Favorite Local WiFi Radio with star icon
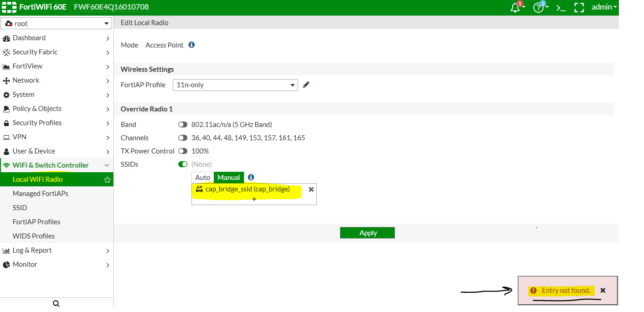 (x=107, y=180)
